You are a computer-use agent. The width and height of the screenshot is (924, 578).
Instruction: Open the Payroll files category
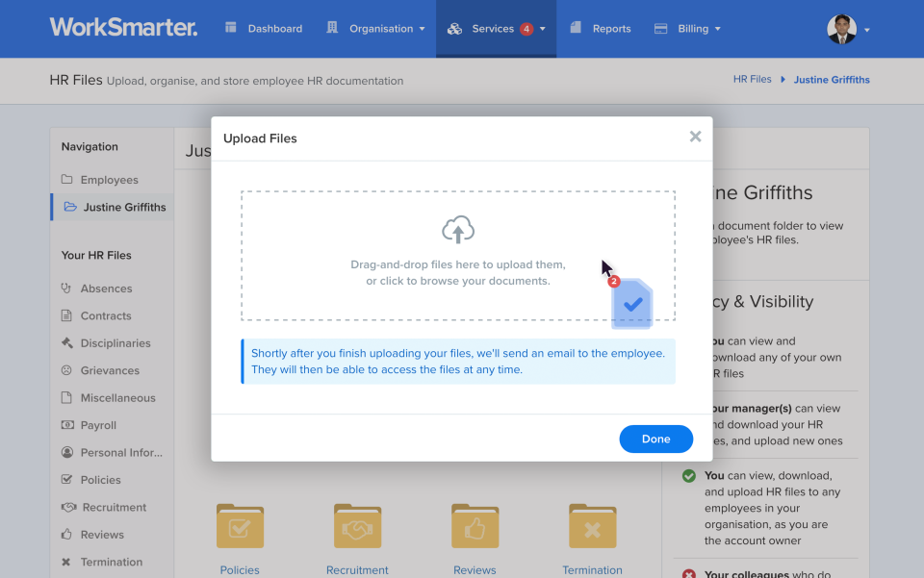point(99,424)
